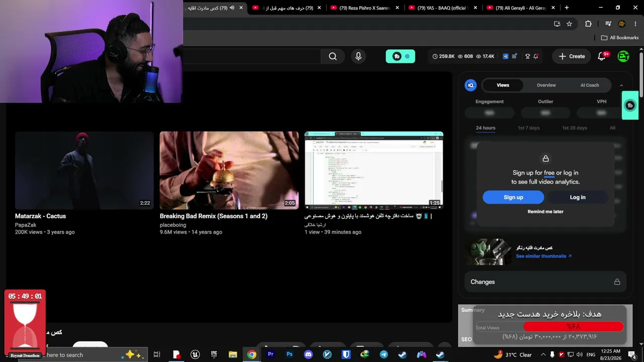Click the install app icon in address bar
644x362 pixels.
coord(557,24)
